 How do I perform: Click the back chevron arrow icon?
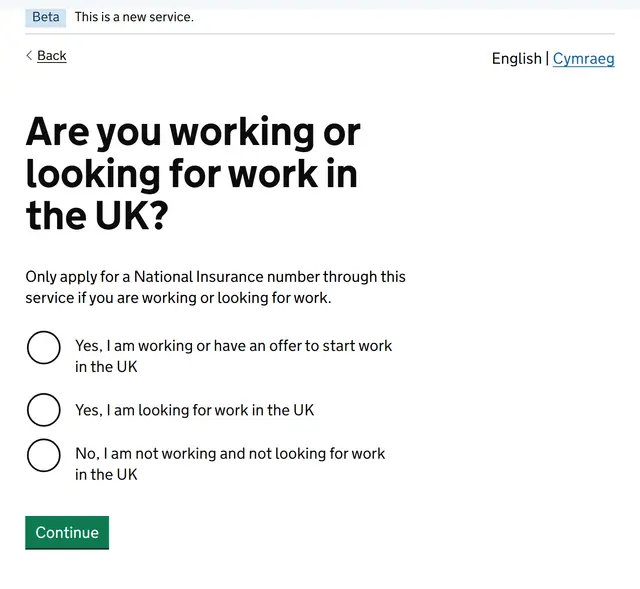pyautogui.click(x=29, y=56)
